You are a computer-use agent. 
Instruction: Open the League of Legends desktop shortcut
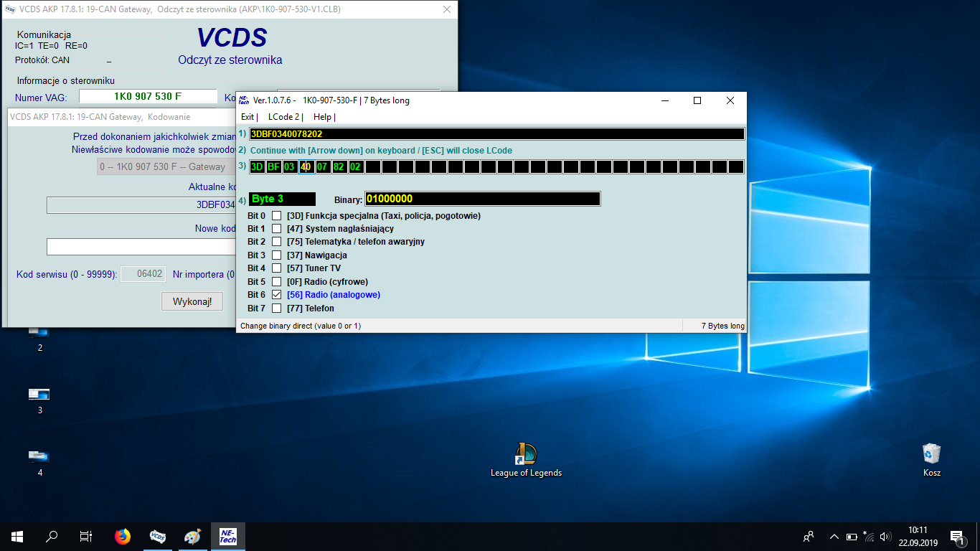pos(526,454)
